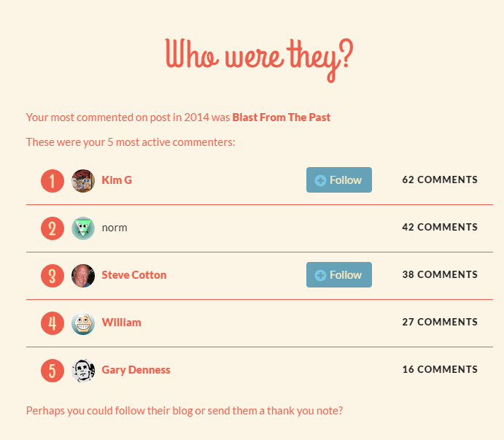Open Gary Denness's name link

click(136, 370)
